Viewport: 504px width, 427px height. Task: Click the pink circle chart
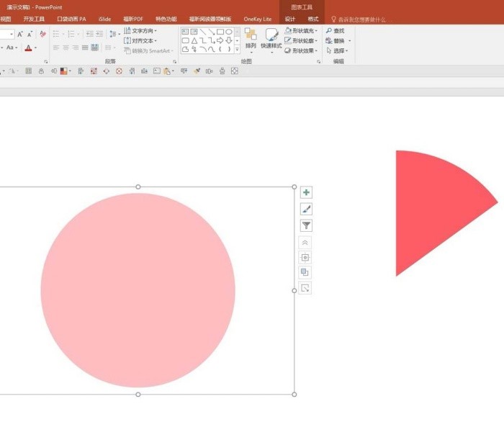138,290
